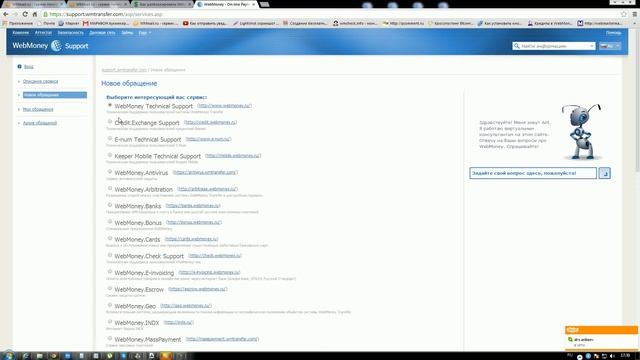Open fifth item in top blue navigation
640x360 pixels.
pos(127,33)
